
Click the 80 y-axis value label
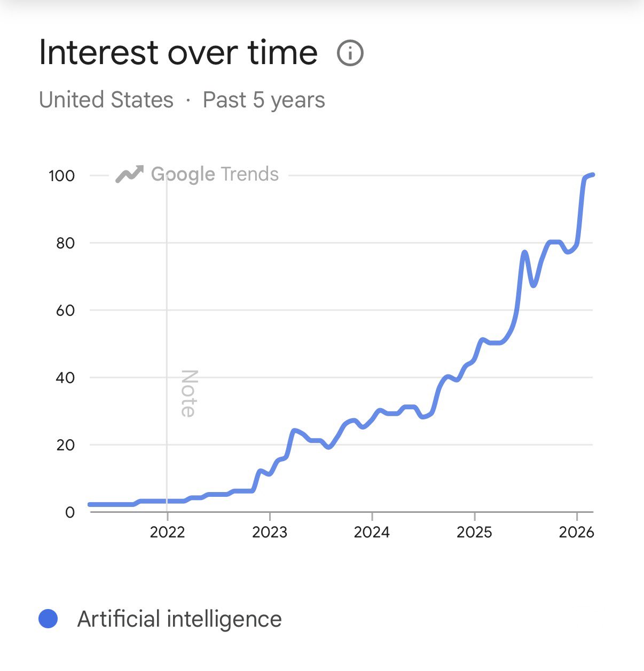point(65,243)
